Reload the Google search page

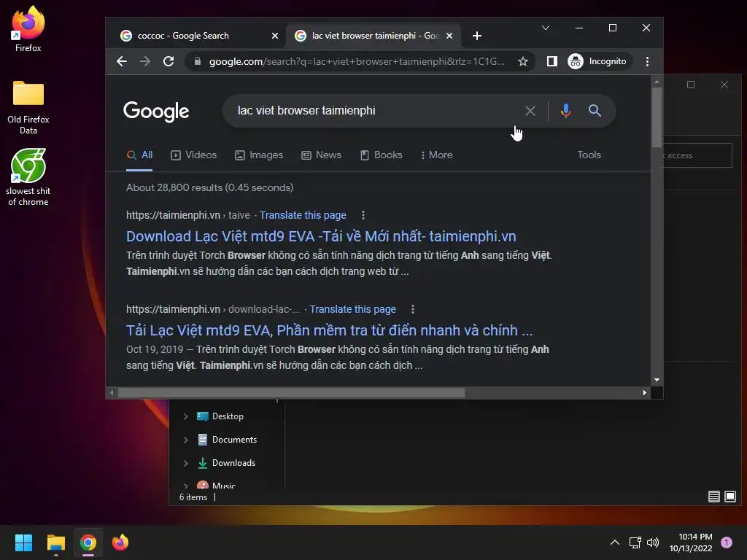(x=169, y=61)
